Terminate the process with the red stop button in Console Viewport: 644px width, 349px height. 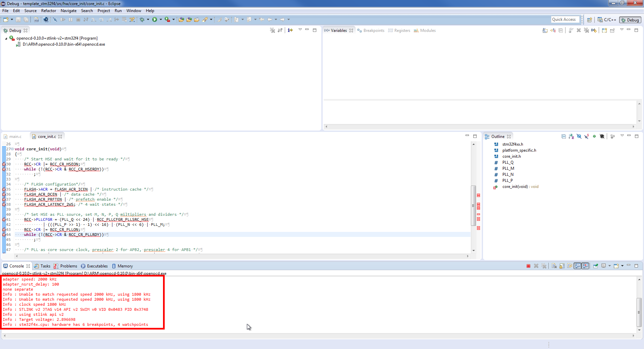528,266
